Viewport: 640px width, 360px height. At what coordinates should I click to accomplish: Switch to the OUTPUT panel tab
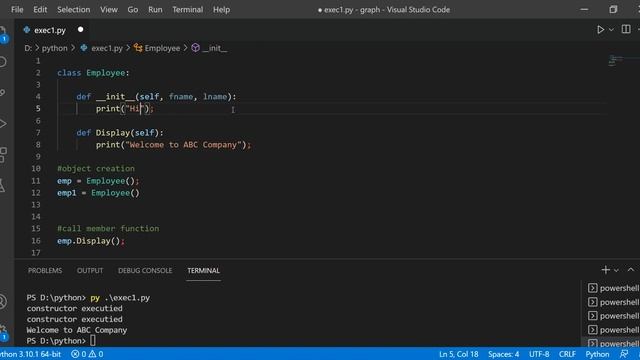click(x=90, y=271)
